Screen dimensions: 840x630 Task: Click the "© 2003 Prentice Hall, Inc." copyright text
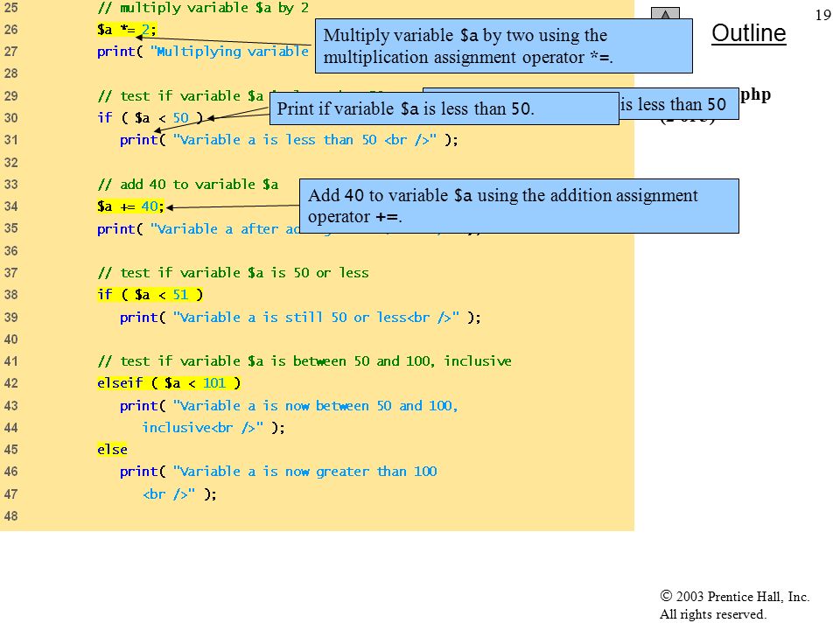coord(734,596)
